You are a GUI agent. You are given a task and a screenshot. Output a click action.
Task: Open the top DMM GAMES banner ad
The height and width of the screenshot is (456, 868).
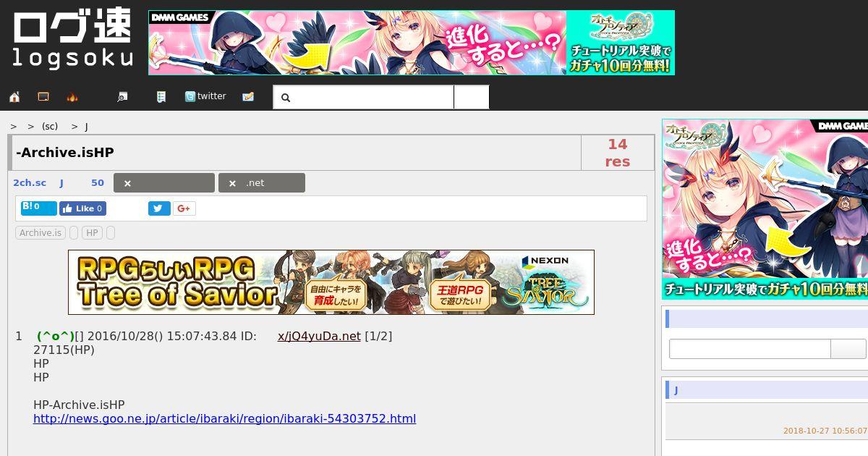[412, 43]
